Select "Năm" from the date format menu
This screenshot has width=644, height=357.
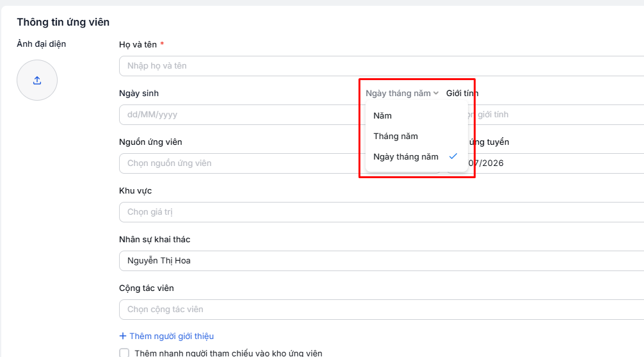click(417, 115)
